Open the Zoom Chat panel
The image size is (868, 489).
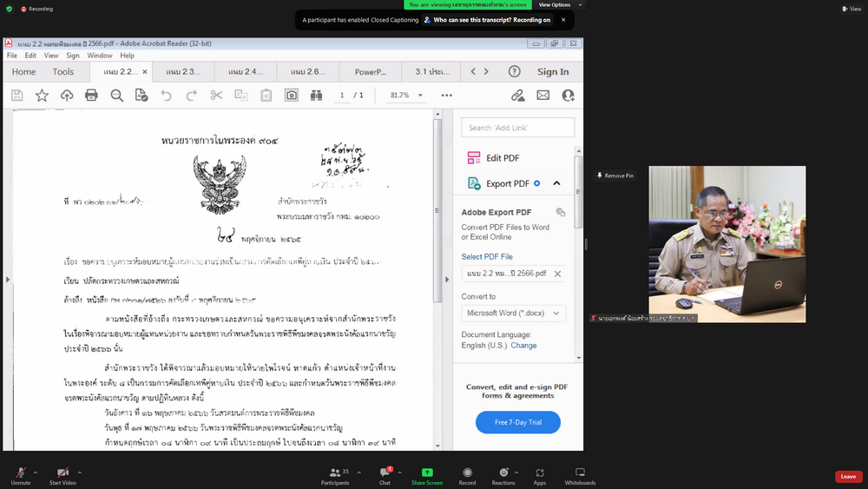point(385,476)
